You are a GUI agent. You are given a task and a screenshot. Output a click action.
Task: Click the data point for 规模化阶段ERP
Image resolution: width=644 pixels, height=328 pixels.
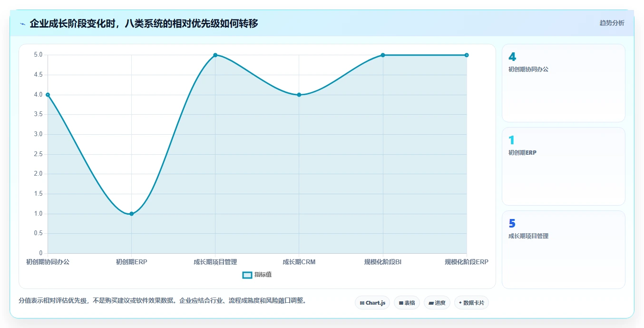tap(467, 55)
